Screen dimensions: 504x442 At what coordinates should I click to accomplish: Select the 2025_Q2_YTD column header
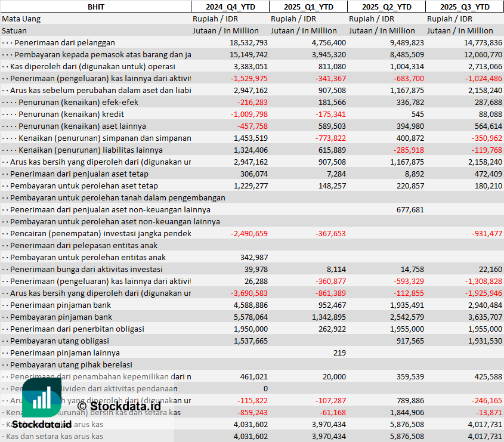click(x=386, y=7)
